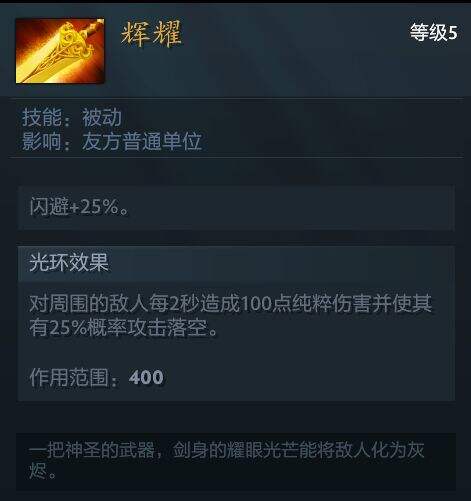Click the 技能 label
The width and height of the screenshot is (471, 501).
(x=42, y=117)
